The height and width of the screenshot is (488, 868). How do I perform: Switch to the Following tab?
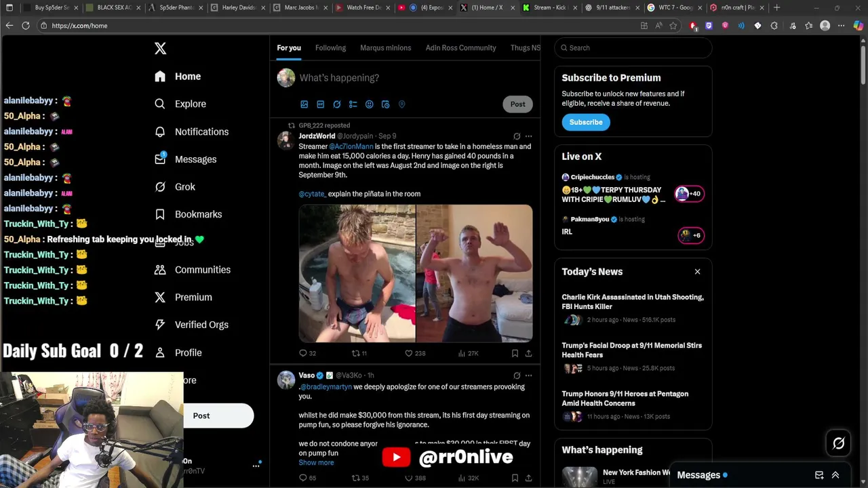(x=330, y=48)
